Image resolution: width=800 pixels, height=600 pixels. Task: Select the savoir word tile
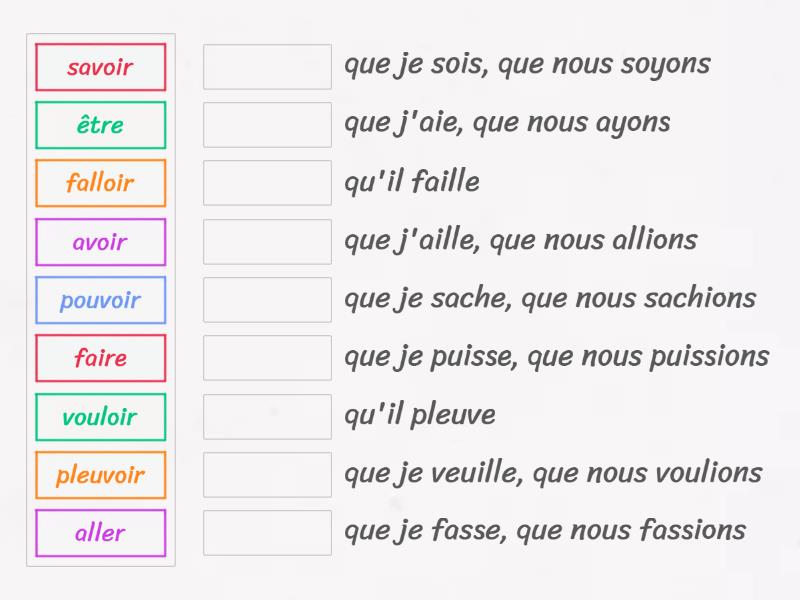100,67
